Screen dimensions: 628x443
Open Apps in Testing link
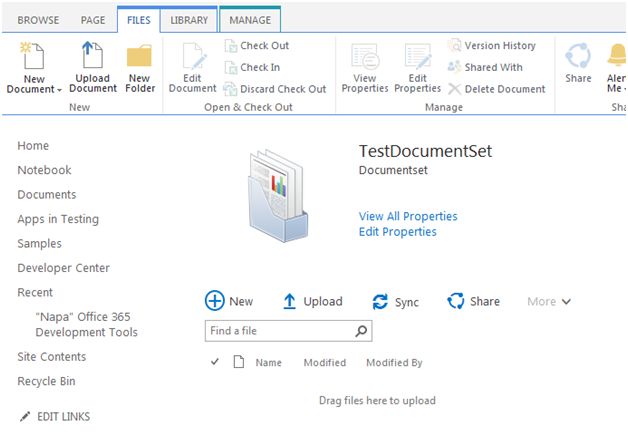click(58, 219)
